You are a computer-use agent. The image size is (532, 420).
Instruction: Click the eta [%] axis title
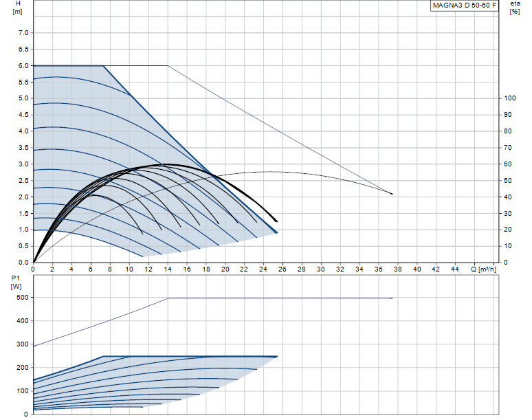[x=515, y=7]
